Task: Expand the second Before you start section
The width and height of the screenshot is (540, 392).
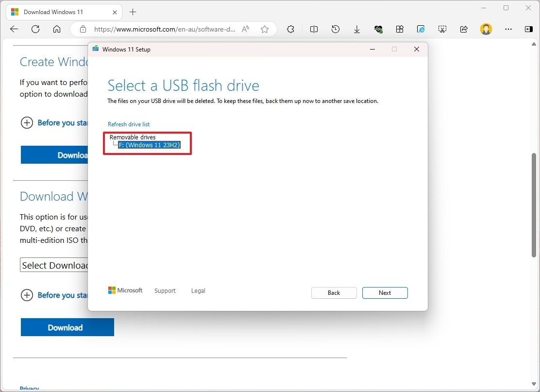Action: [27, 295]
